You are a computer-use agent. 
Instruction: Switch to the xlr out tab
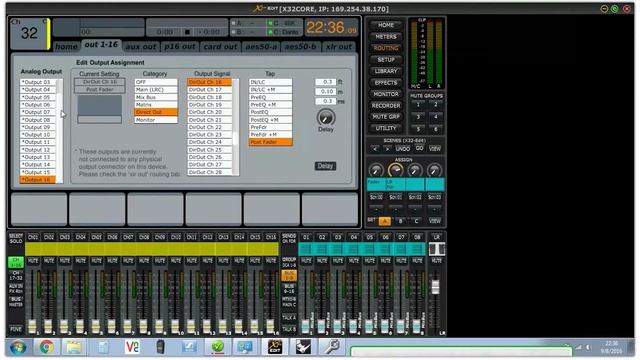[339, 47]
